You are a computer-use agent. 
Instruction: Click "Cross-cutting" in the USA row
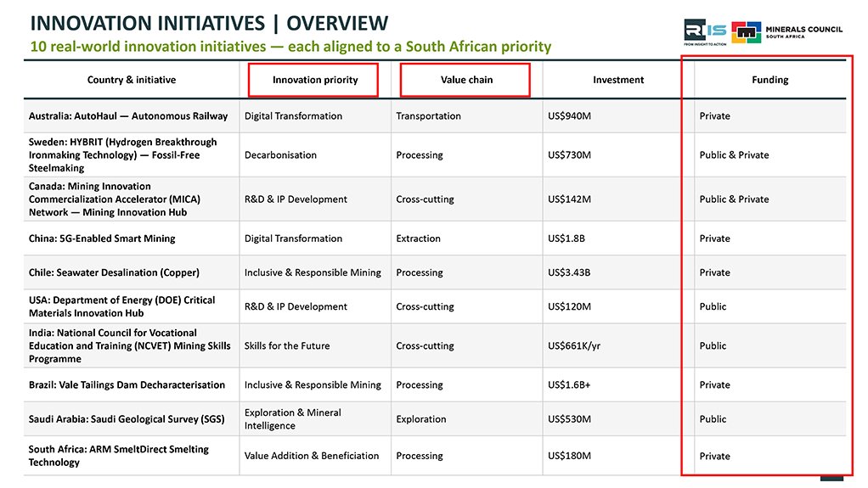coord(426,306)
